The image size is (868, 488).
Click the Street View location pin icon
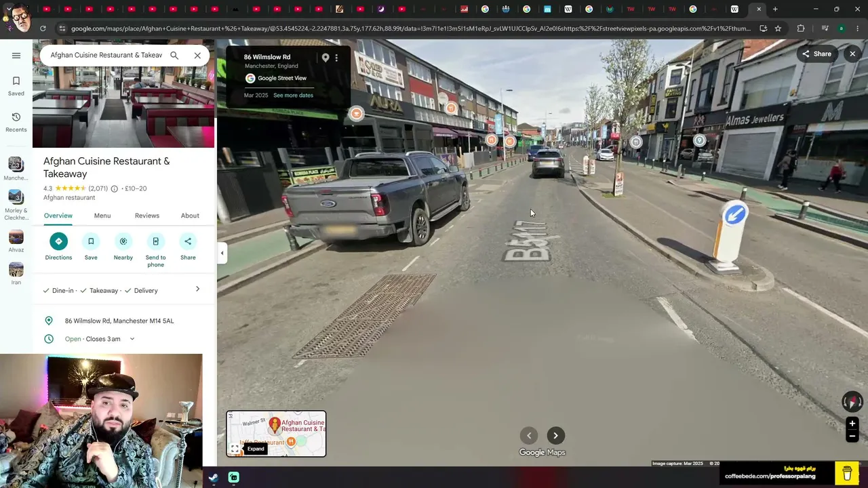click(325, 58)
